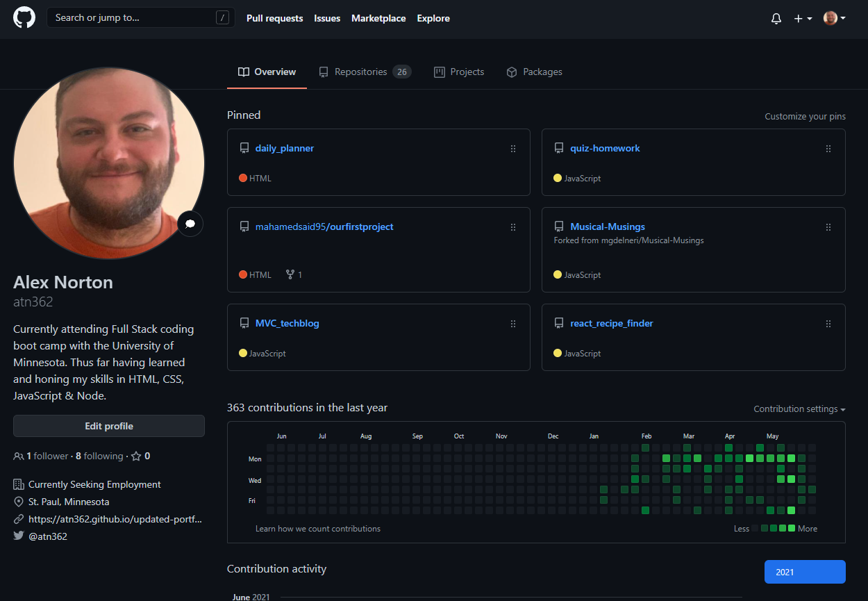The height and width of the screenshot is (601, 868).
Task: Open the Packages tab
Action: (535, 72)
